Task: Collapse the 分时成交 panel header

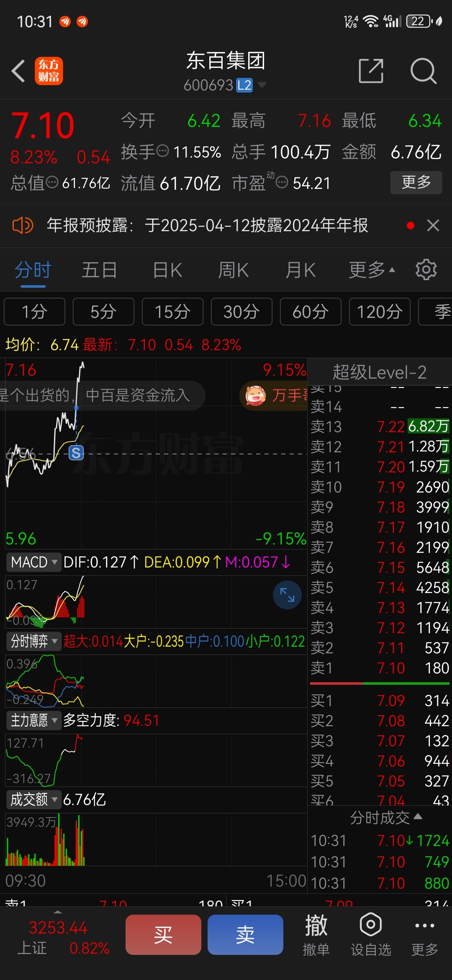Action: (385, 818)
